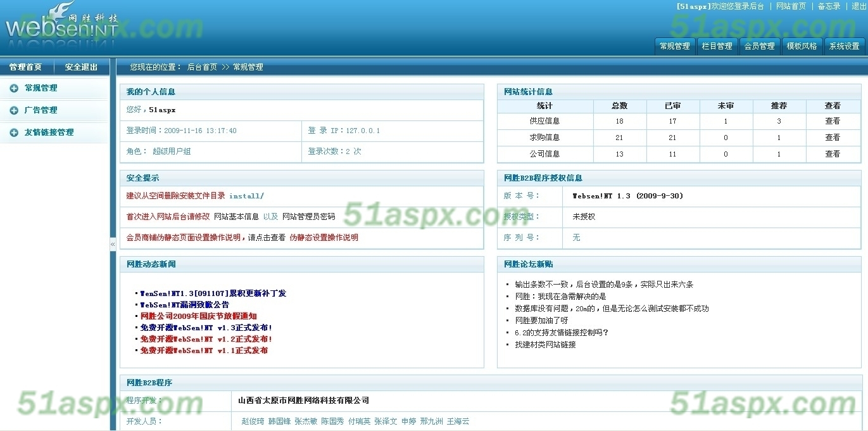Image resolution: width=868 pixels, height=431 pixels.
Task: Open 网站基本信息 settings link
Action: click(236, 217)
